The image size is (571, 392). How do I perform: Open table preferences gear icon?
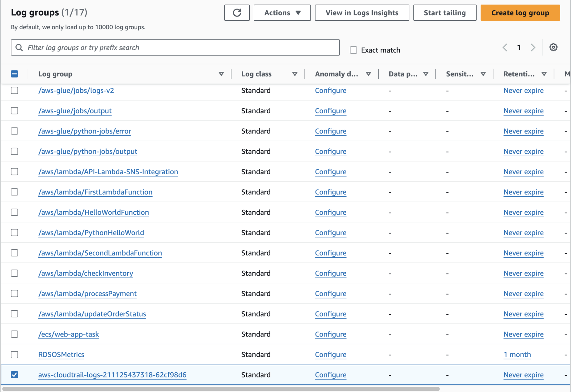(x=553, y=47)
